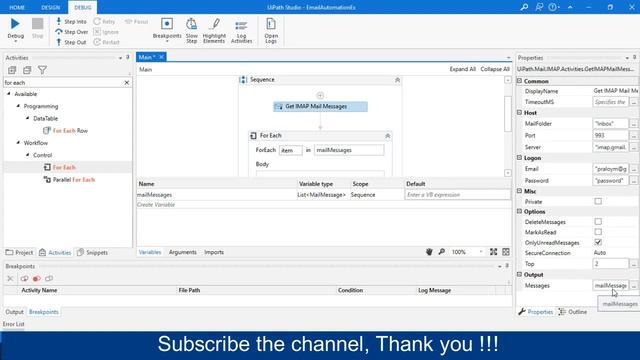Open the overview panel icon

(x=506, y=252)
